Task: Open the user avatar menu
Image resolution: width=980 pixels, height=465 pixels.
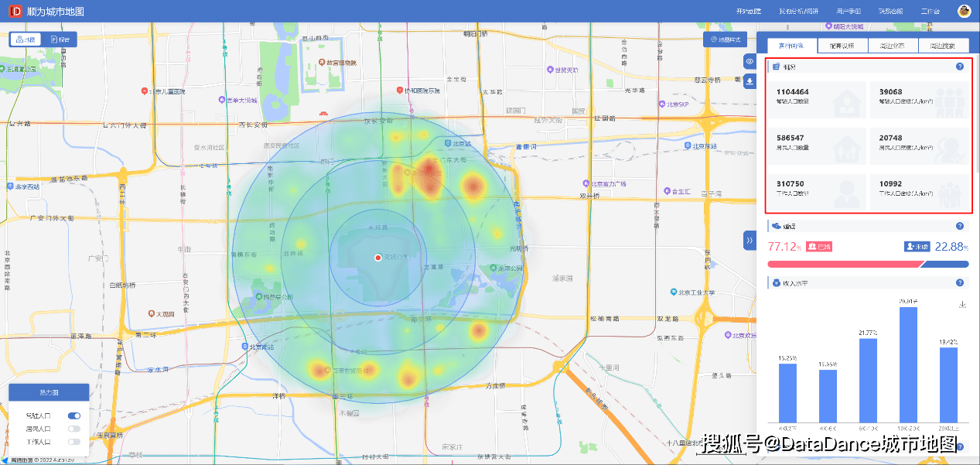Action: click(964, 11)
